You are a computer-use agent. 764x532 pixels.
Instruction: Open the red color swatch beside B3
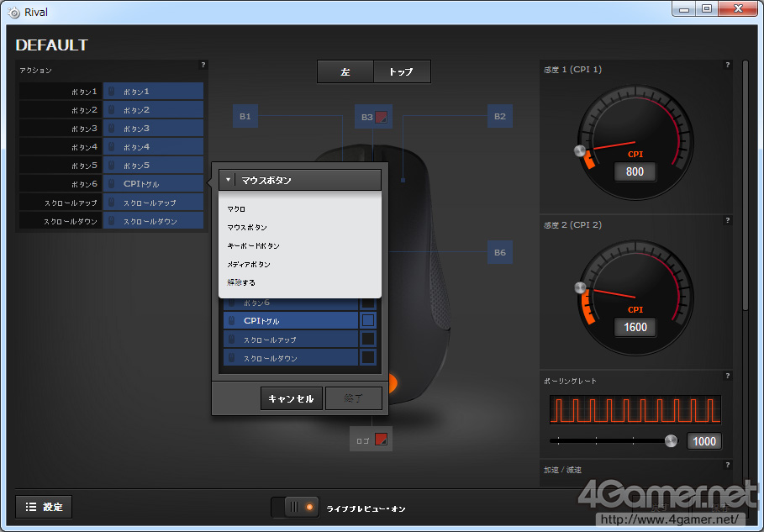(x=381, y=117)
